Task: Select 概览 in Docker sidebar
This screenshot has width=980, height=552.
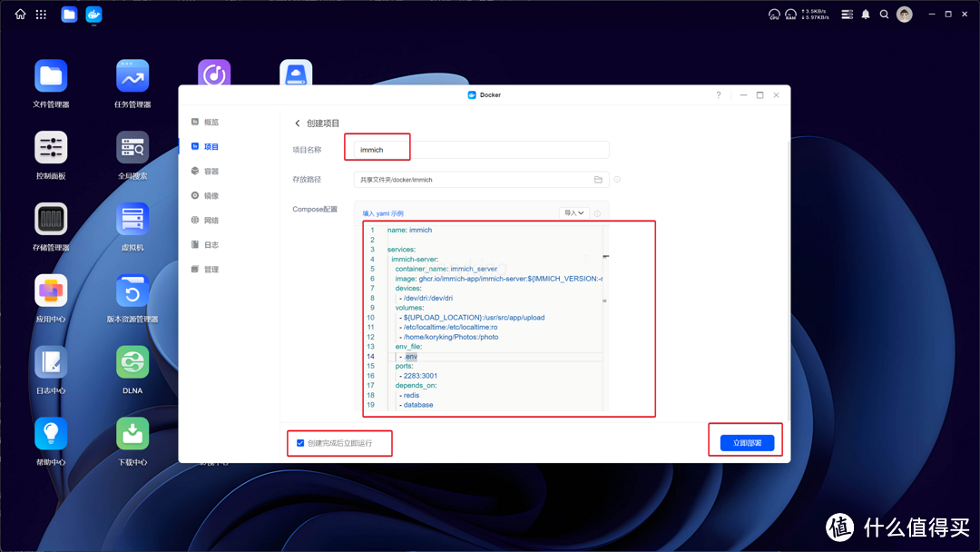Action: click(211, 122)
